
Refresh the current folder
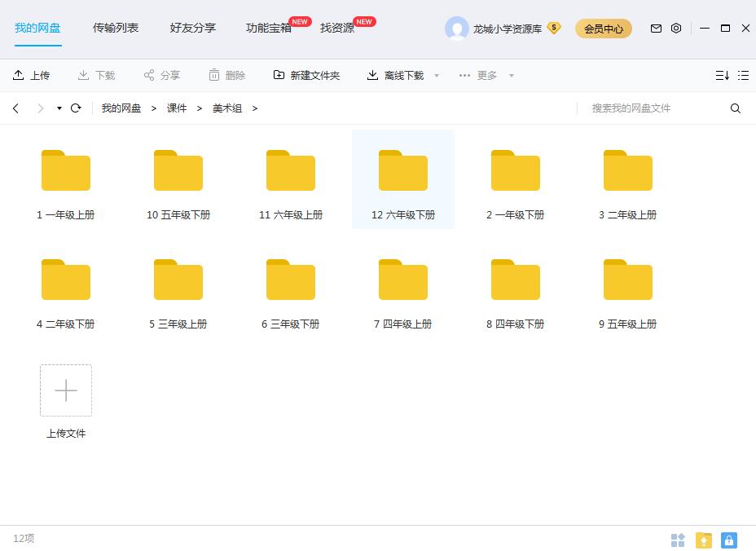(x=76, y=108)
